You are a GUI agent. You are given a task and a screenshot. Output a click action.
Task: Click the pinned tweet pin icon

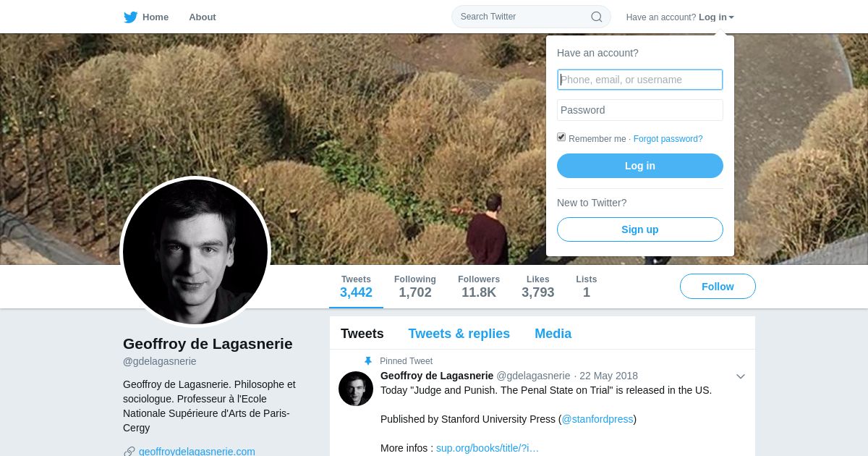point(368,361)
